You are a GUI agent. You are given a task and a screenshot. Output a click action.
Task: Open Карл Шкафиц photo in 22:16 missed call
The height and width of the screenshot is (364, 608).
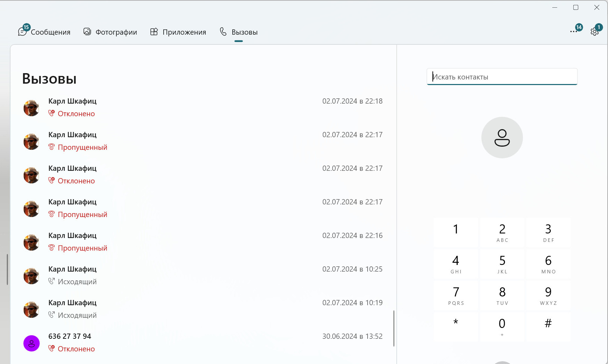click(x=32, y=242)
